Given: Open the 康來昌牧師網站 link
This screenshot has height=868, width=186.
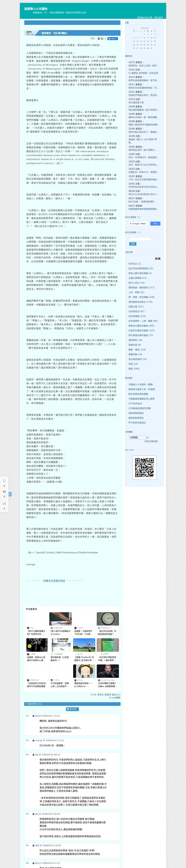Looking at the screenshot, I should (x=136, y=418).
